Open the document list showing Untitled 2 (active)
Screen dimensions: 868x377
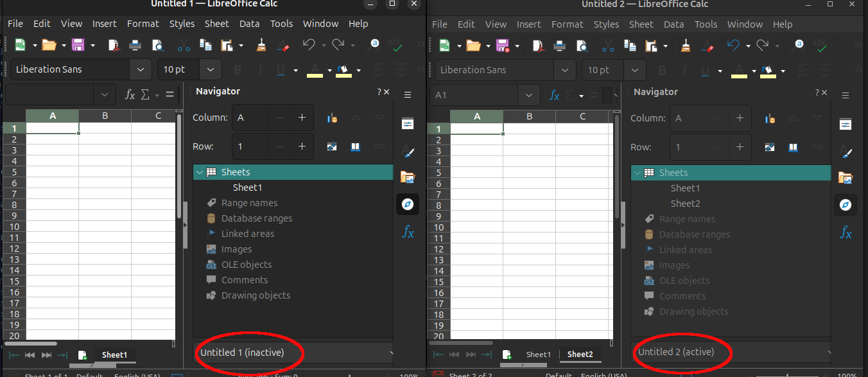click(x=732, y=352)
